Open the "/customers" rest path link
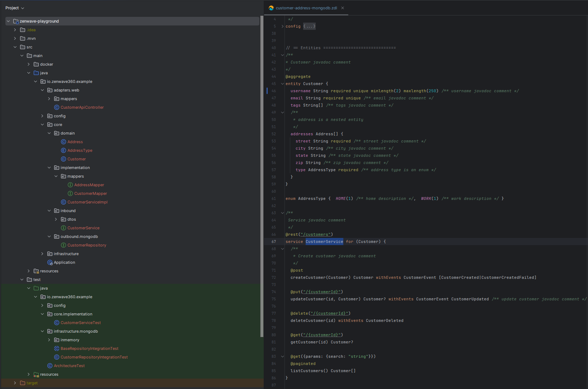Image resolution: width=588 pixels, height=389 pixels. coord(316,234)
